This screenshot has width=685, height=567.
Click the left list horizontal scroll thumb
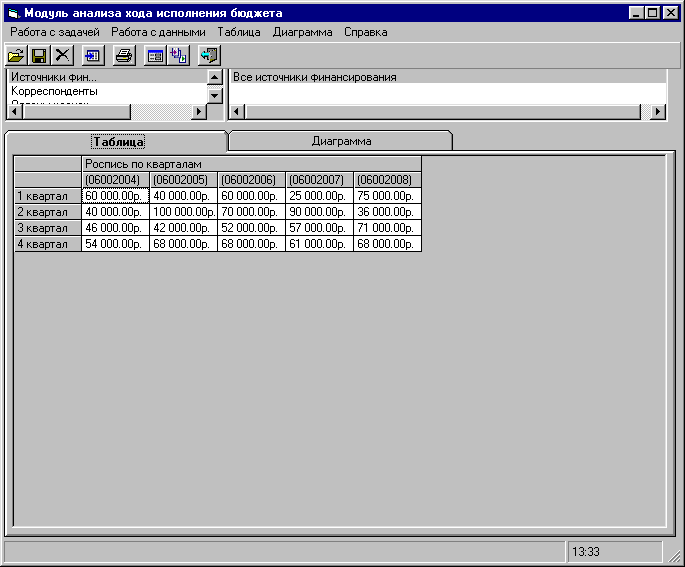click(x=76, y=111)
